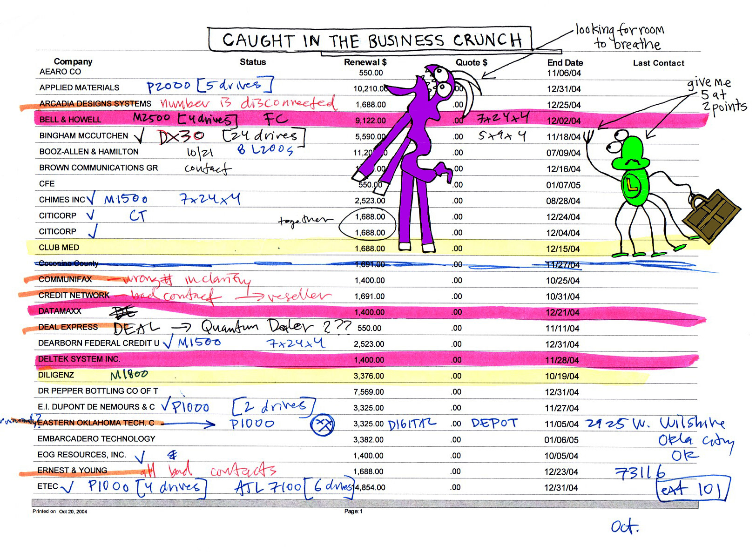Select the 10/31/04 end date

(563, 296)
